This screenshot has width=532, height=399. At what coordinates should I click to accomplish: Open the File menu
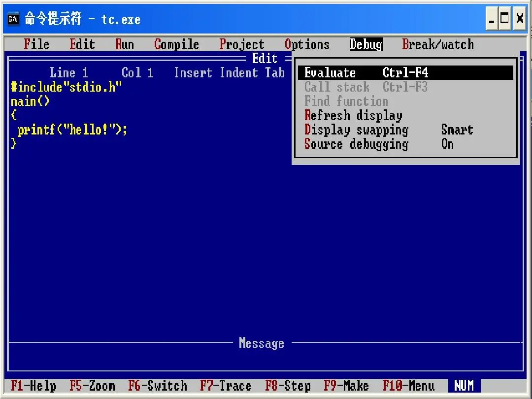click(36, 44)
